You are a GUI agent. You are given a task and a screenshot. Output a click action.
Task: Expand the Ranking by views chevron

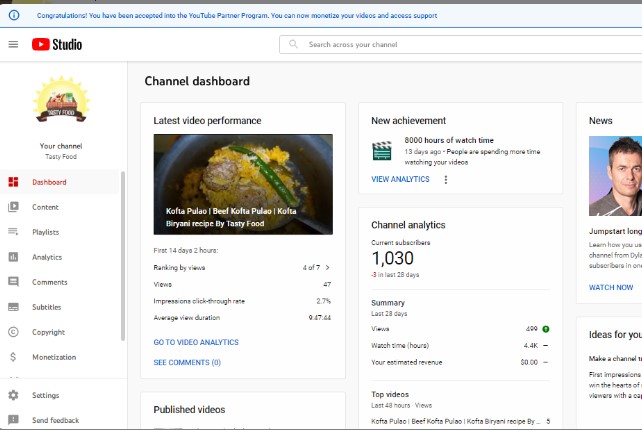tap(328, 267)
